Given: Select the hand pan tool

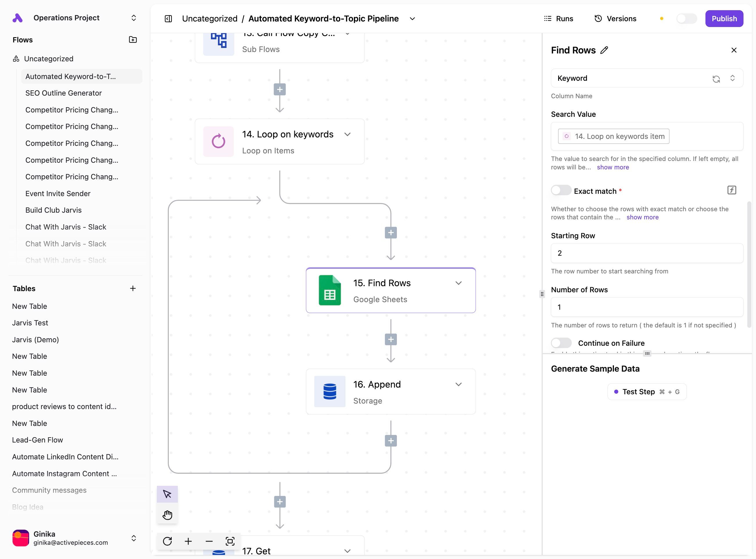Looking at the screenshot, I should pos(167,515).
